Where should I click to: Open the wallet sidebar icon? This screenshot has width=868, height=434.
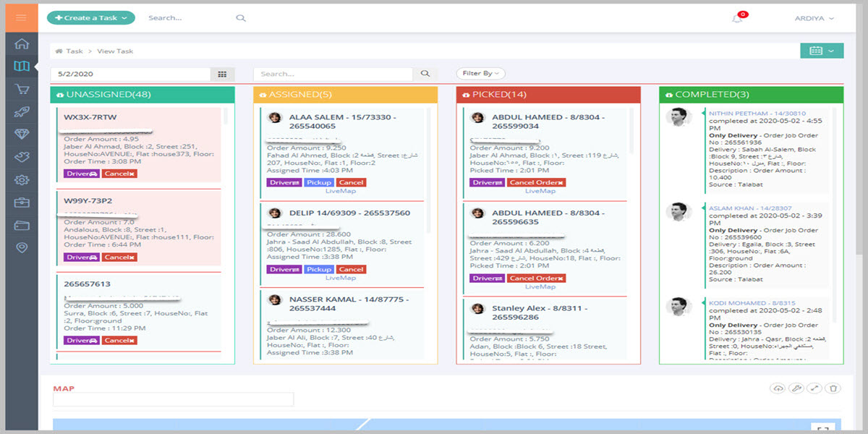pos(22,225)
